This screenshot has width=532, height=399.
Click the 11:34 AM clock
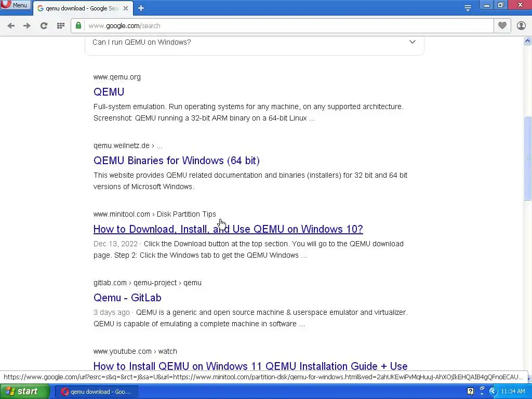[513, 392]
